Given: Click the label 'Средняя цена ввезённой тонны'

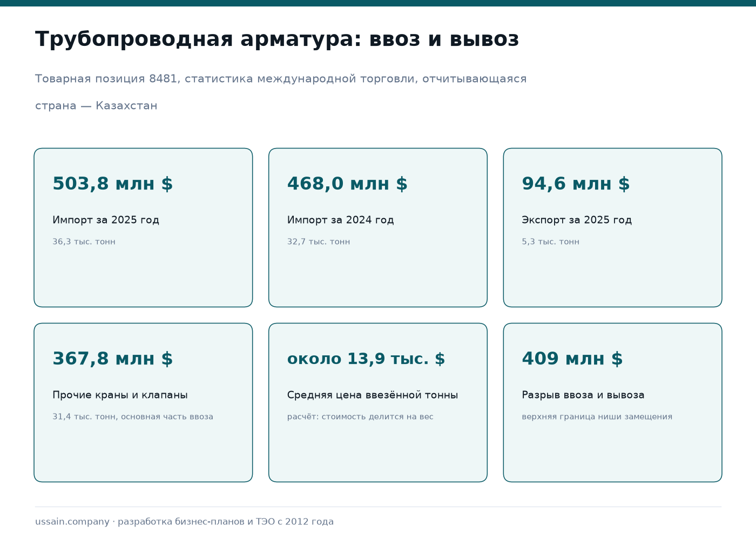Looking at the screenshot, I should (373, 395).
